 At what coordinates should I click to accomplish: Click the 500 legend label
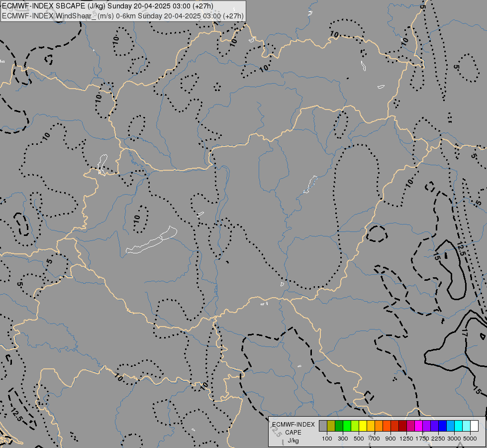click(x=359, y=439)
